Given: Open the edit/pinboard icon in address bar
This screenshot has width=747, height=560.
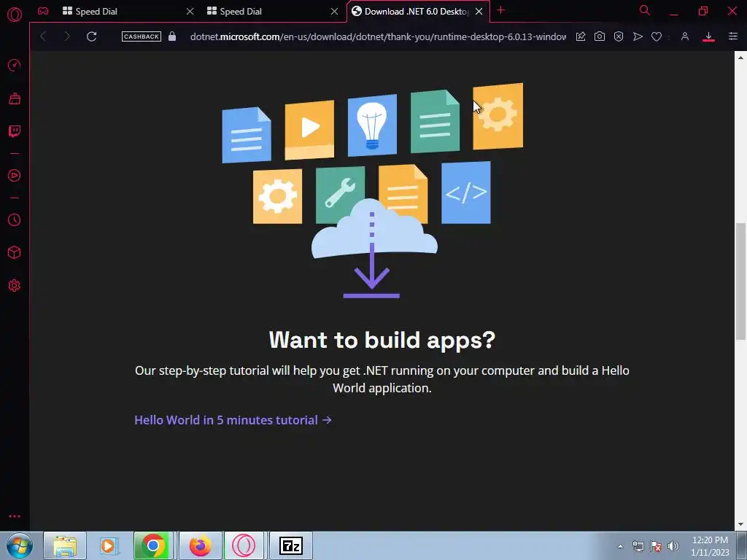Looking at the screenshot, I should (580, 36).
